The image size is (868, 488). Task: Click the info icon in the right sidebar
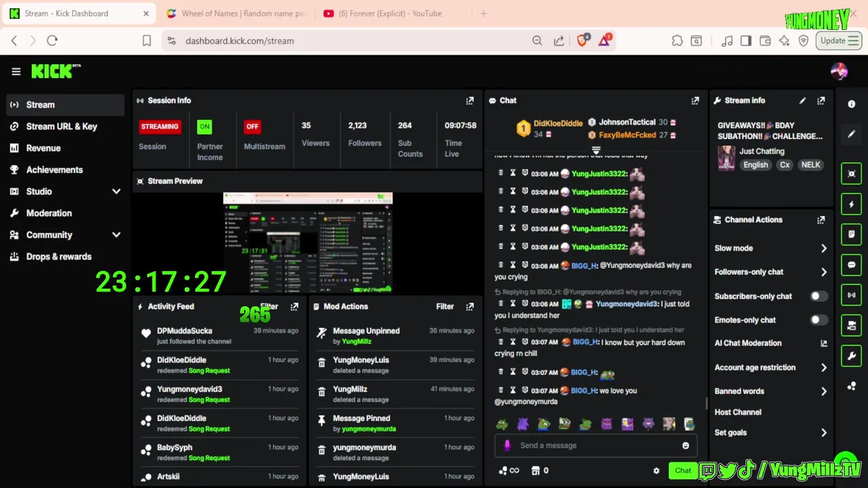click(852, 104)
